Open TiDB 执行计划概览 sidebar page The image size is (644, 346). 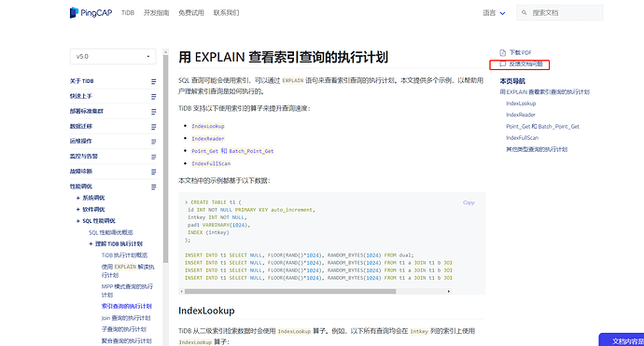(x=124, y=256)
